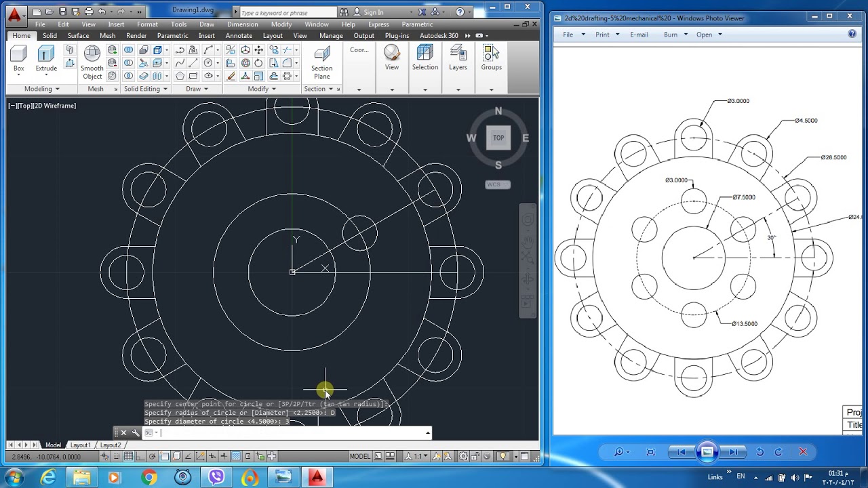Select the Box modeling tool
This screenshot has height=488, width=868.
click(18, 58)
